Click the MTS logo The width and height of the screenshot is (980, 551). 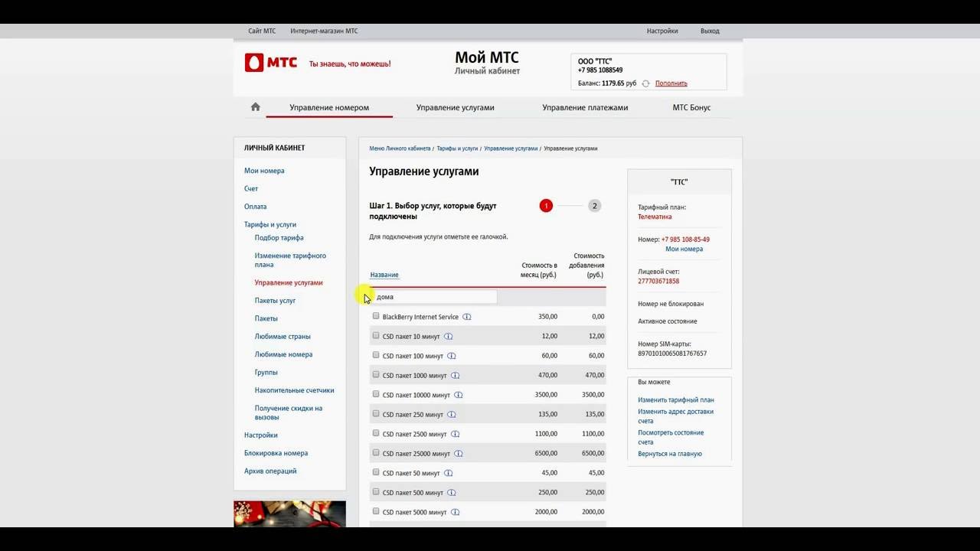(x=271, y=63)
